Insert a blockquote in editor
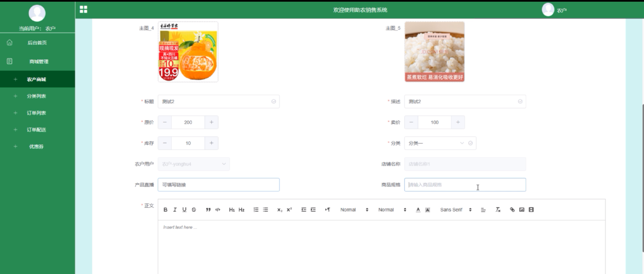Screen dimensions: 644x274 coord(208,210)
